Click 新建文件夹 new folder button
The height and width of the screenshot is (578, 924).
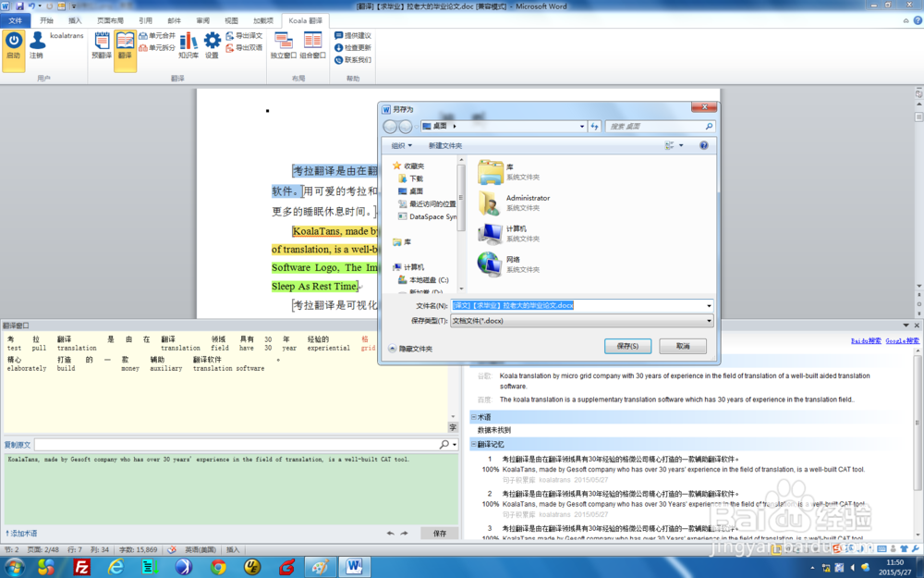[x=445, y=145]
